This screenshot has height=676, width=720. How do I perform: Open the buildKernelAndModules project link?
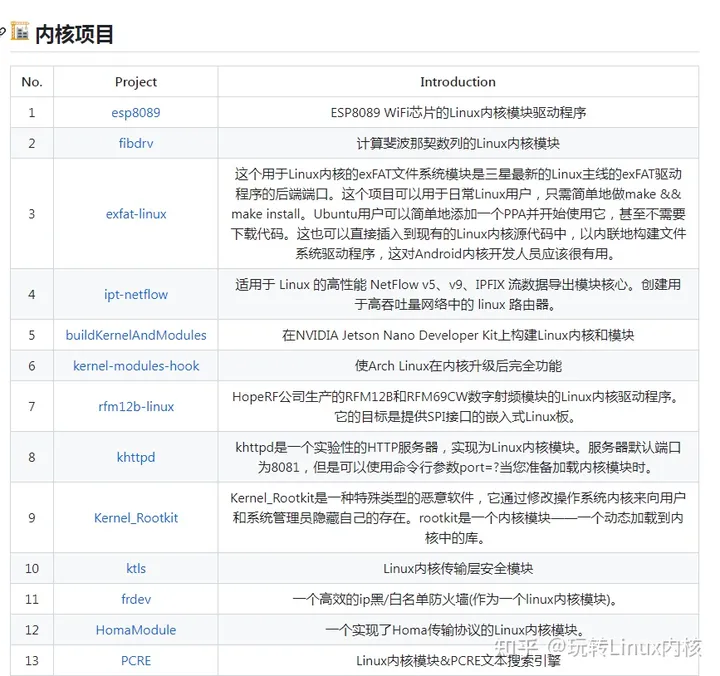[x=136, y=335]
